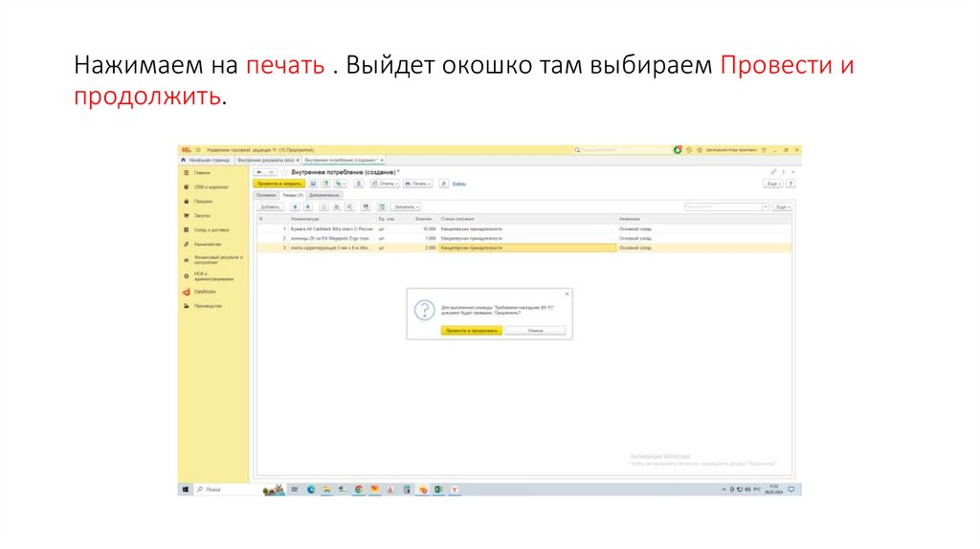This screenshot has height=549, width=980.
Task: Click the help '?' button
Action: [x=791, y=184]
